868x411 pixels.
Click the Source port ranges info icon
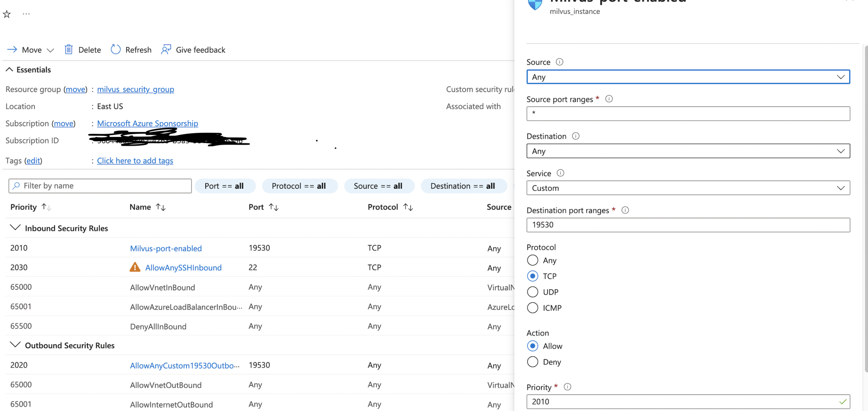coord(609,99)
